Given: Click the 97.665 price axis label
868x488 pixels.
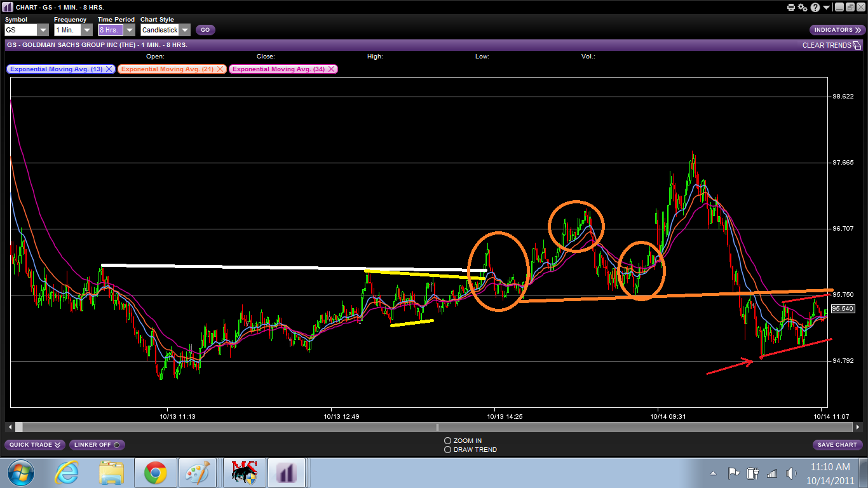Looking at the screenshot, I should [843, 163].
